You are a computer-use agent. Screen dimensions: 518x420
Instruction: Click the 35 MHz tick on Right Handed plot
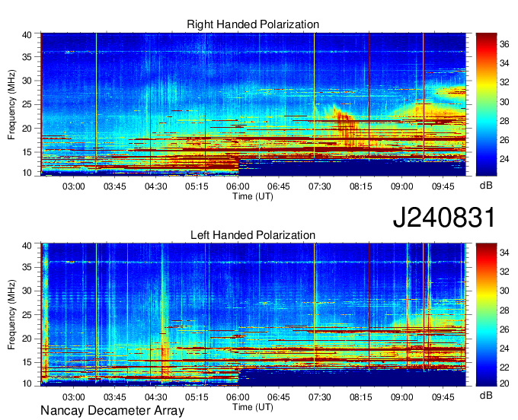coord(27,57)
